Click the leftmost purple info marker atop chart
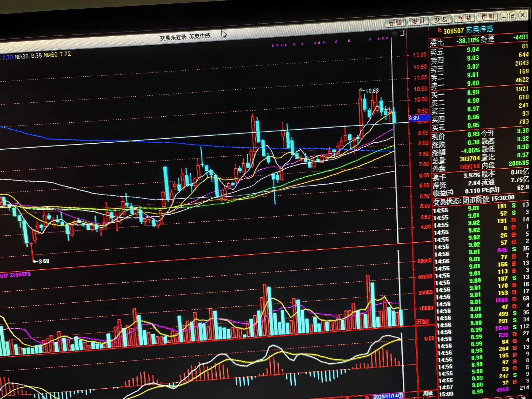Viewport: 532px width, 399px height. pyautogui.click(x=273, y=46)
